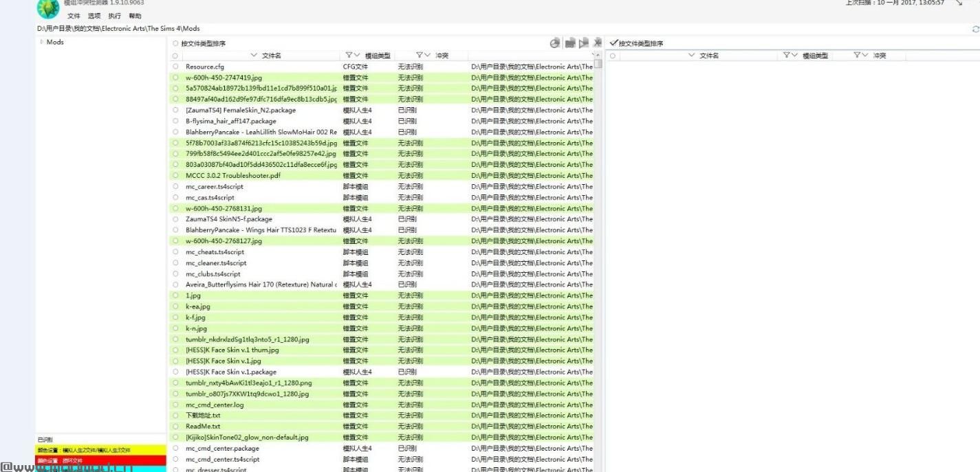Select the radio button next to Resource.cfg
Image resolution: width=980 pixels, height=472 pixels.
(x=176, y=66)
